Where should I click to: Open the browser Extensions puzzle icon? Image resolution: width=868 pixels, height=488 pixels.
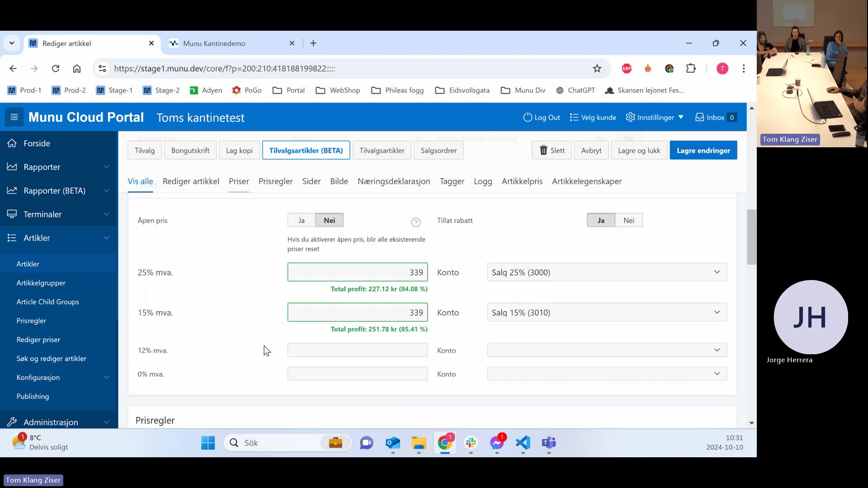(x=691, y=69)
